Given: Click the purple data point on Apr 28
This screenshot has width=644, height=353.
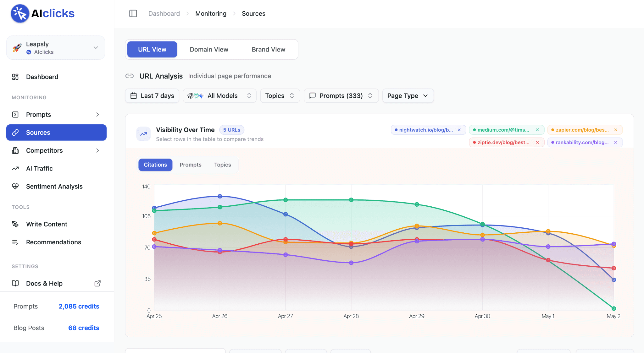Looking at the screenshot, I should pyautogui.click(x=351, y=263).
